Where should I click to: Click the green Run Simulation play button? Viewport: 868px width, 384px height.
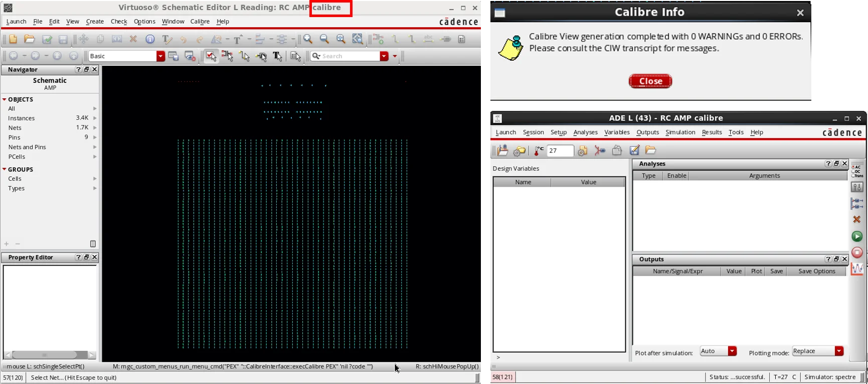click(x=857, y=236)
